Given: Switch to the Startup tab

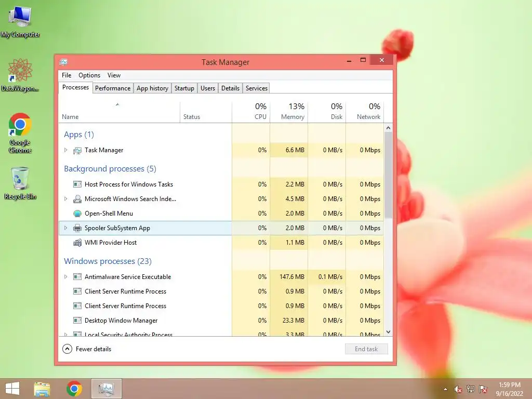Looking at the screenshot, I should [x=184, y=88].
